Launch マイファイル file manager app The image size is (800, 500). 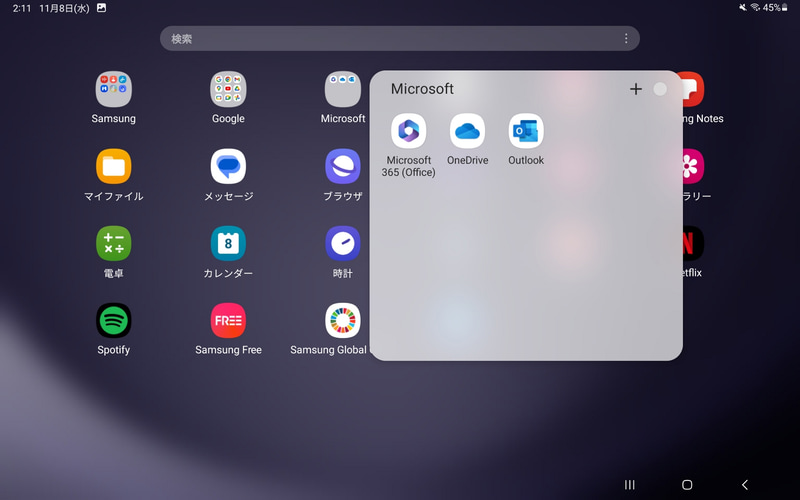pyautogui.click(x=113, y=166)
